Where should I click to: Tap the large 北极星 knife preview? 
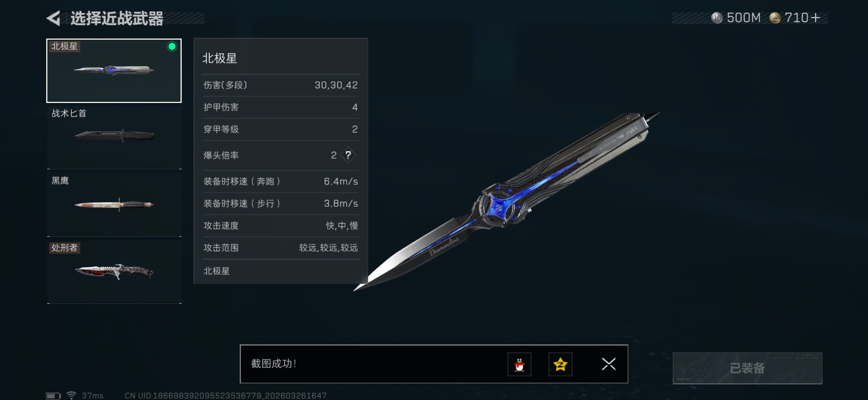tap(505, 201)
